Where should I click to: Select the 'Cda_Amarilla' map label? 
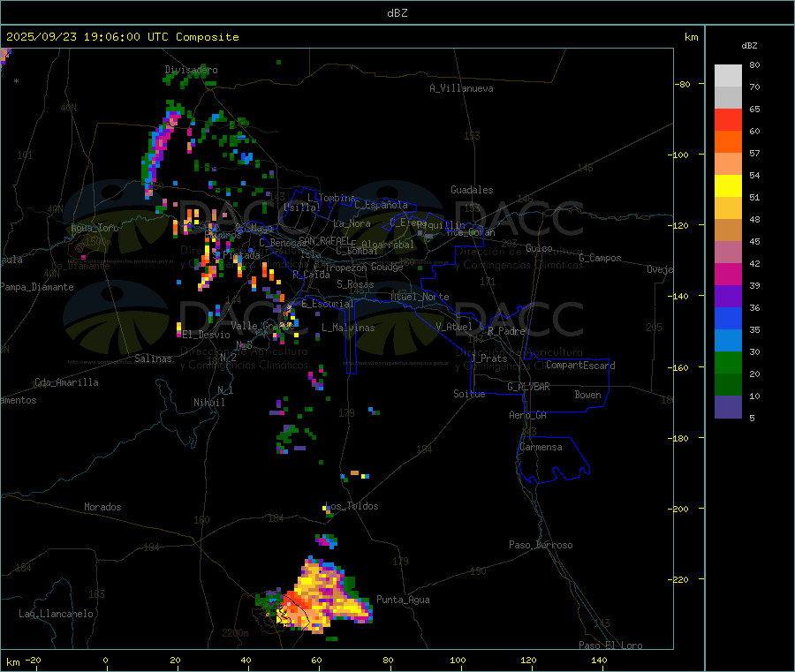[x=66, y=382]
